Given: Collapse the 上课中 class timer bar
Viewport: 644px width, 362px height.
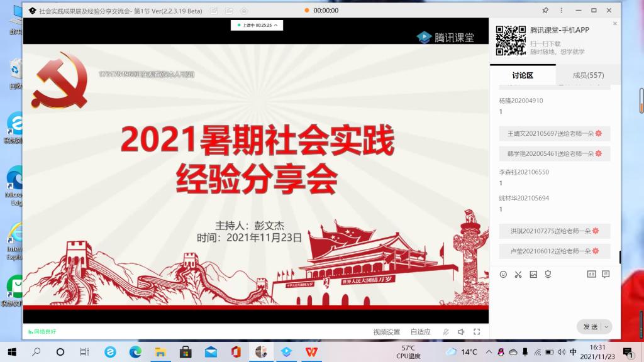Looking at the screenshot, I should pyautogui.click(x=275, y=25).
